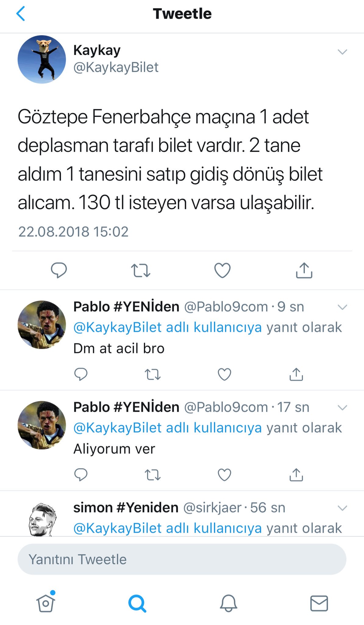364x625 pixels.
Task: Open the Notifications bell tab
Action: point(228,603)
